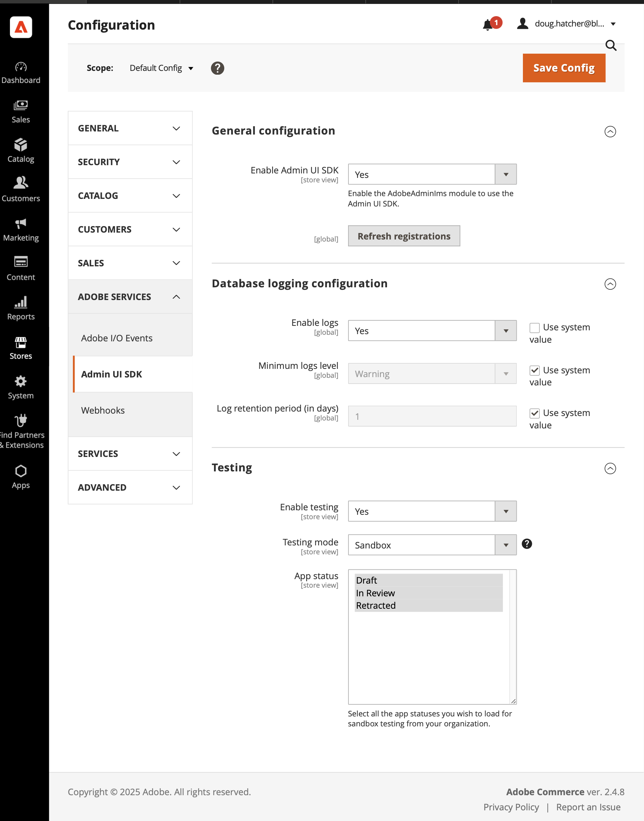Viewport: 644px width, 821px height.
Task: Uncheck Use system value for Log retention period
Action: [x=534, y=413]
